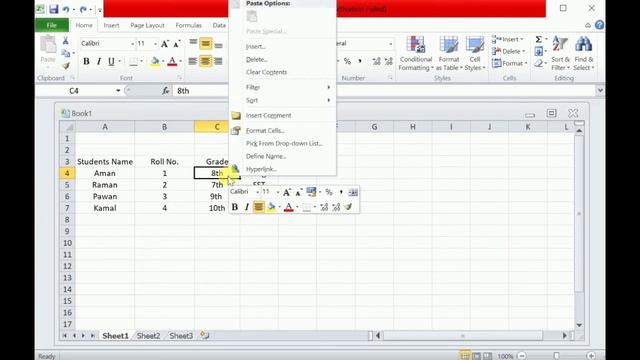Open the Number Format dropdown
Screen dimensions: 640x360
coord(391,44)
